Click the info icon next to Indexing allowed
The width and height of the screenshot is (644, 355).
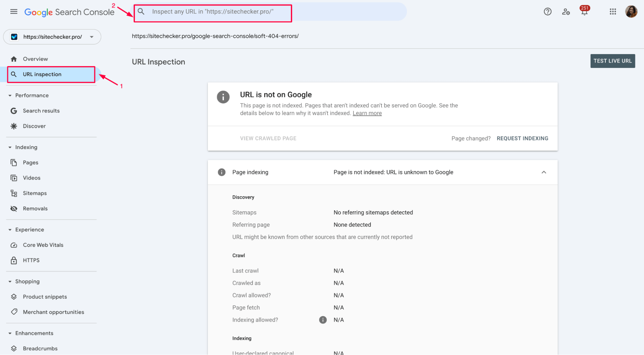(323, 320)
